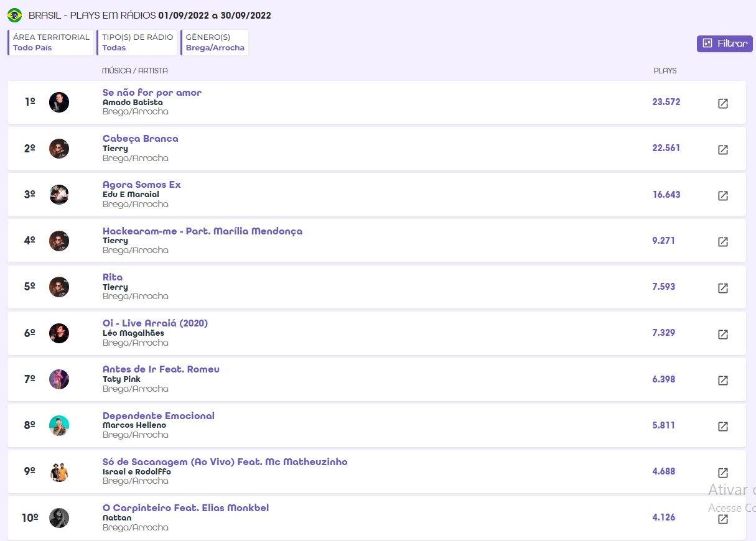This screenshot has width=756, height=541.
Task: Select artist name Israel e Rodolffo
Action: click(137, 471)
